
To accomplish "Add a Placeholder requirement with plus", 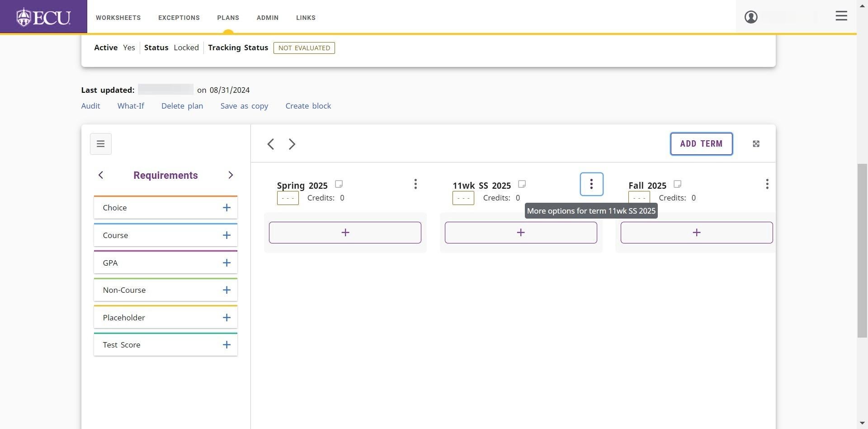I will coord(226,318).
